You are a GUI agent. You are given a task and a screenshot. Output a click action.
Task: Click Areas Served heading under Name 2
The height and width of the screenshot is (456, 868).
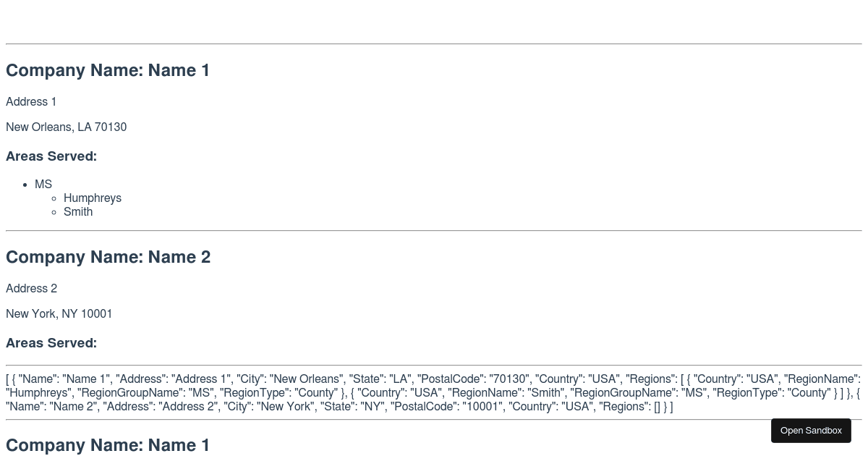coord(51,343)
